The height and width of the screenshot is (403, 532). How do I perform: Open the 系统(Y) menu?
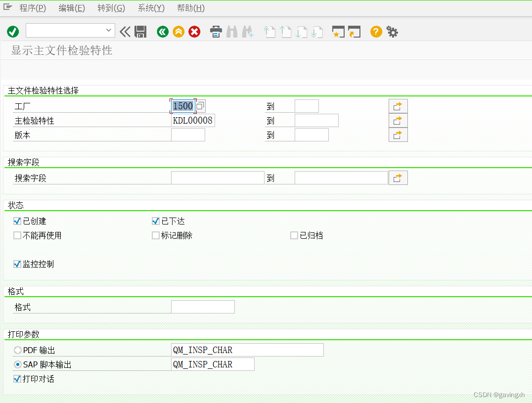[x=151, y=8]
